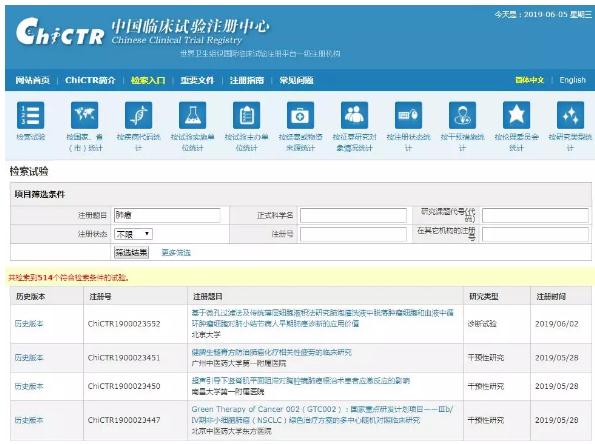The width and height of the screenshot is (595, 444).
Task: Click the 检索试验 page heading
Action: [29, 171]
